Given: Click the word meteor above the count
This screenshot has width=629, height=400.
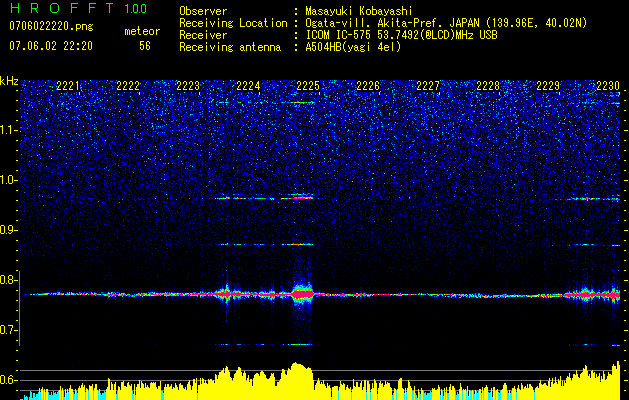Looking at the screenshot, I should click(142, 31).
